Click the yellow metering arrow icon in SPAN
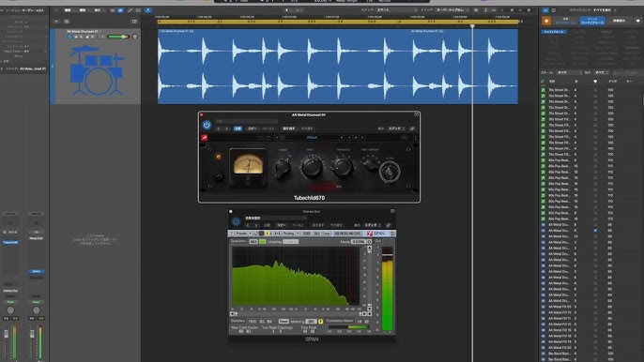 (320, 322)
